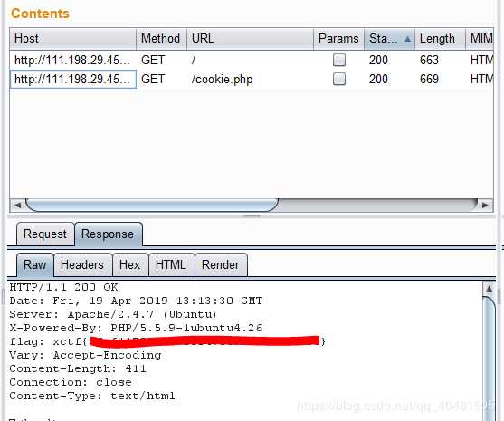Click the horizontal scrollbar right arrow
The width and height of the screenshot is (504, 421).
pos(485,206)
